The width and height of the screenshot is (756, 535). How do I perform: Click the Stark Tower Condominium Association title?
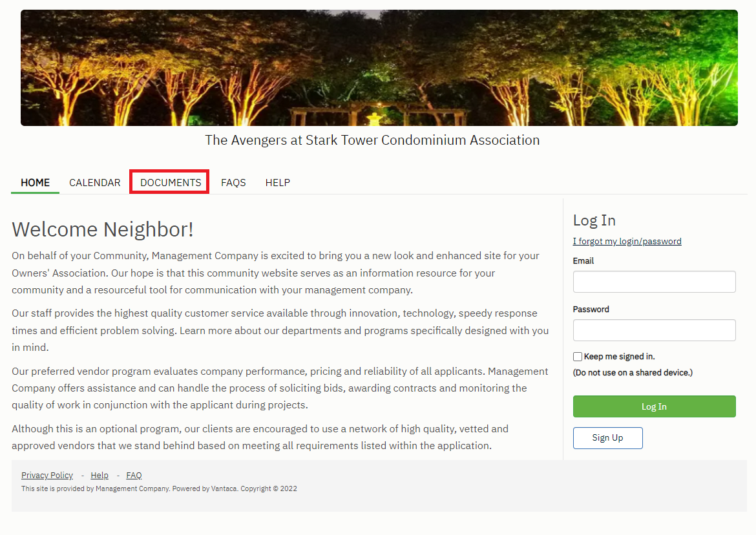click(372, 140)
